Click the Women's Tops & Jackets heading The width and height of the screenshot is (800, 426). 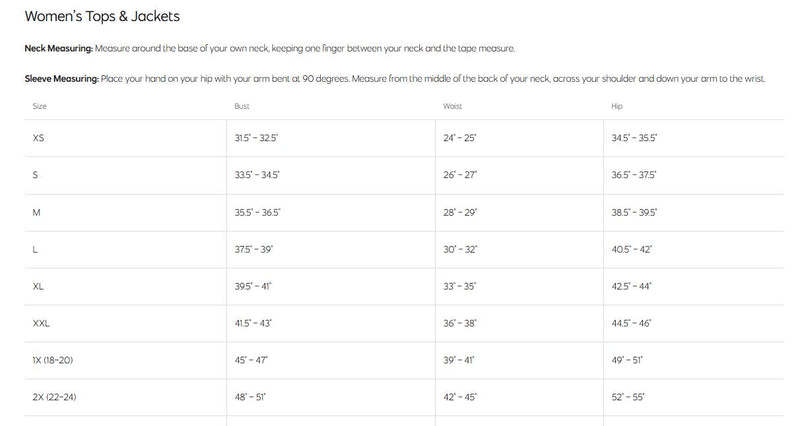point(102,16)
